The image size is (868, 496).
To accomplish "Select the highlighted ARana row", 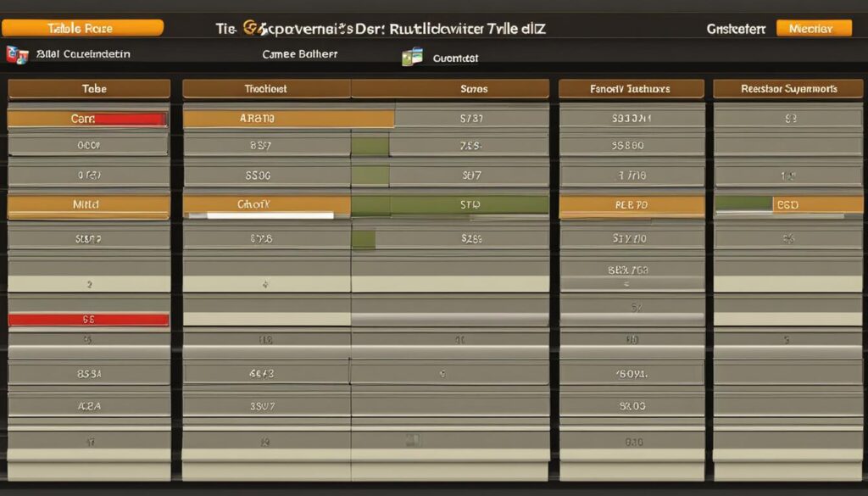I will coord(288,119).
